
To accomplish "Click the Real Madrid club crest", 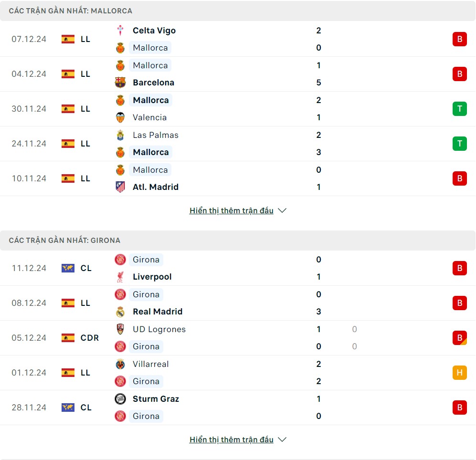I will coord(120,312).
